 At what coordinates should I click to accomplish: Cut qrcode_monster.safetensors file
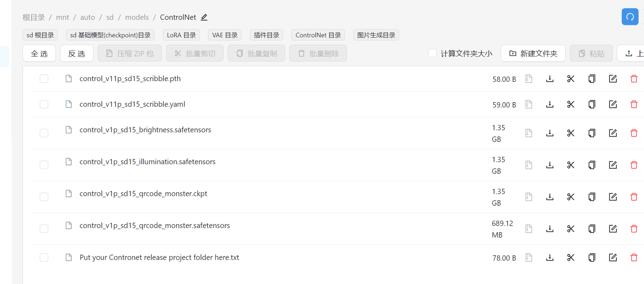571,229
